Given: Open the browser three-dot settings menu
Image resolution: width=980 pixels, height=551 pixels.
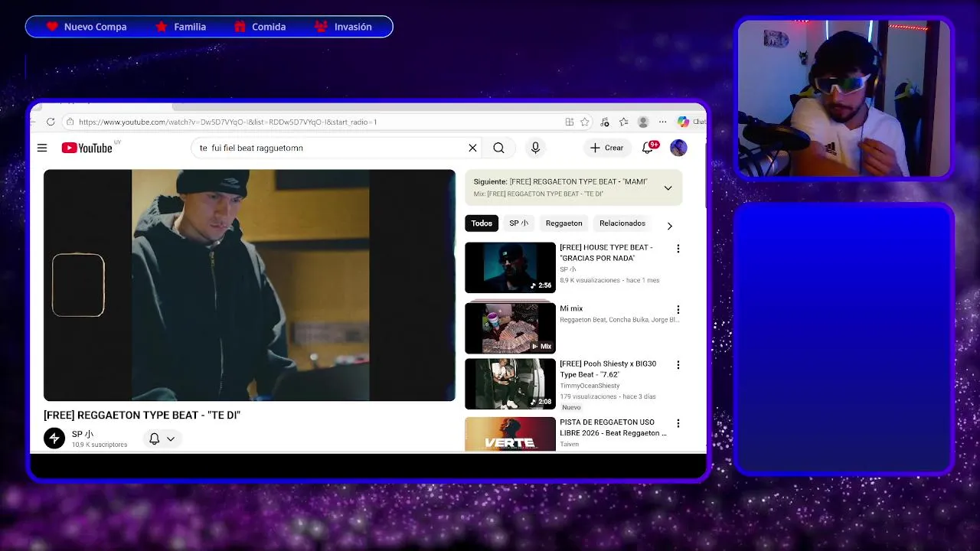Looking at the screenshot, I should tap(661, 122).
